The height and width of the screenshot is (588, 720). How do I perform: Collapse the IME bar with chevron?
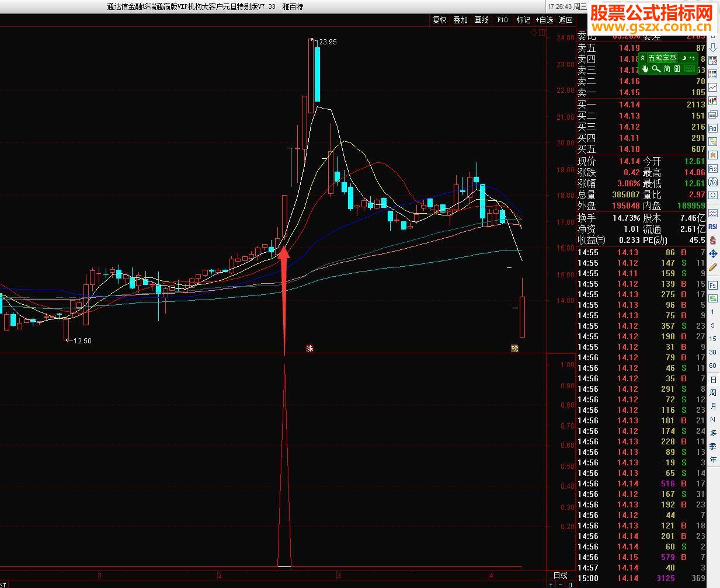[x=641, y=58]
